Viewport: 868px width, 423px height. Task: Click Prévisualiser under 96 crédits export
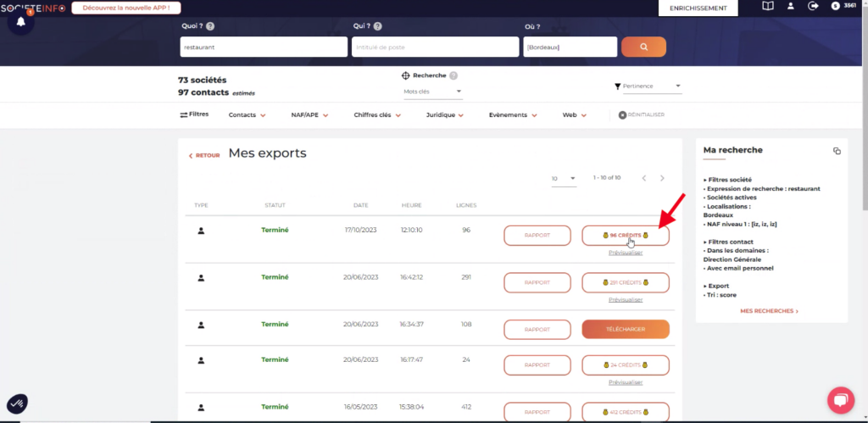coord(626,253)
